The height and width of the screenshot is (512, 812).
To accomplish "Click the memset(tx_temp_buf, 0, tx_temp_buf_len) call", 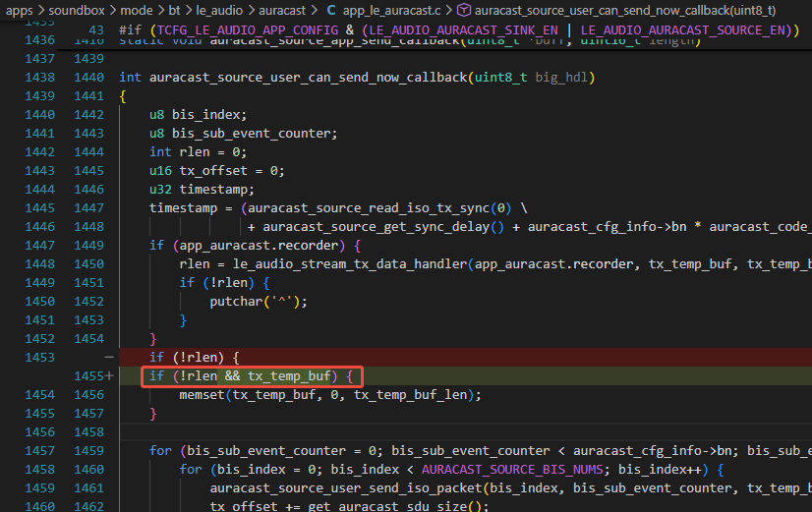I will point(330,394).
